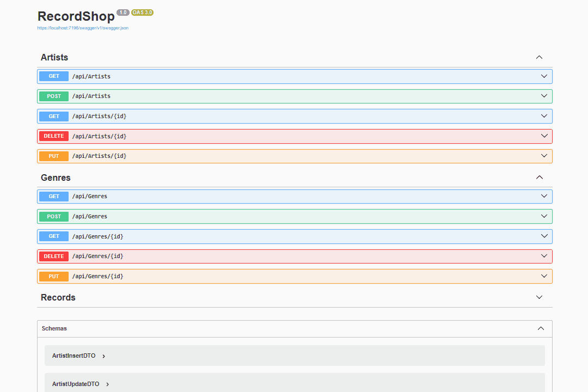Expand the DELETE /api/Genres/{id} row arrow
588x392 pixels.
(544, 256)
